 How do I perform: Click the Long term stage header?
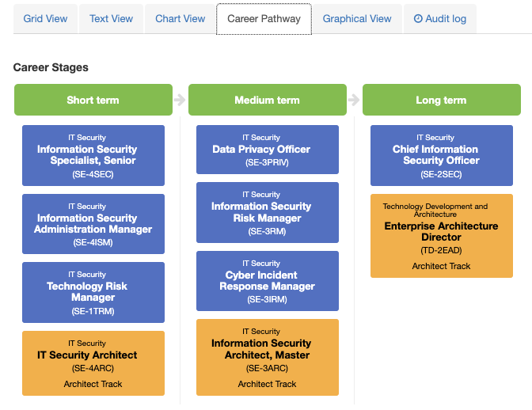click(x=441, y=101)
